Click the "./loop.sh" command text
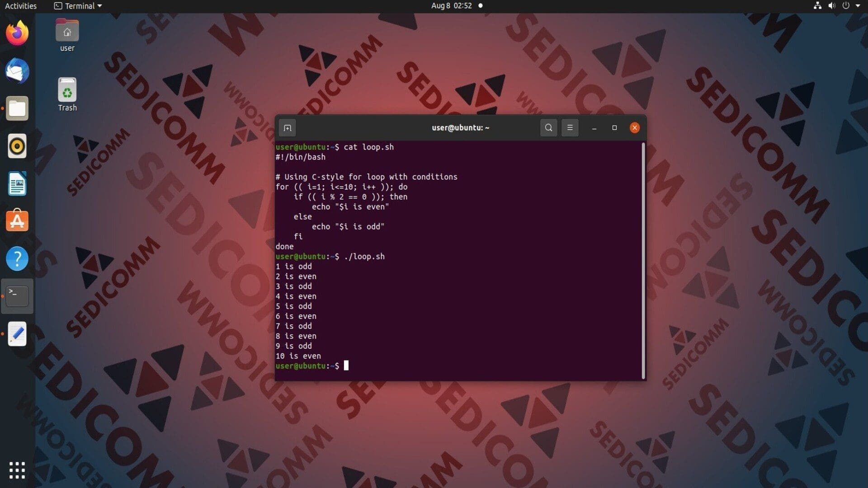 [x=364, y=257]
